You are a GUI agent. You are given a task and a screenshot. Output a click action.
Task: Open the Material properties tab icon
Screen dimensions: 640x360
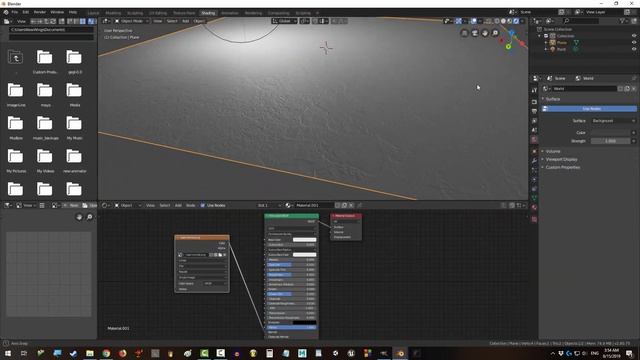pos(534,207)
